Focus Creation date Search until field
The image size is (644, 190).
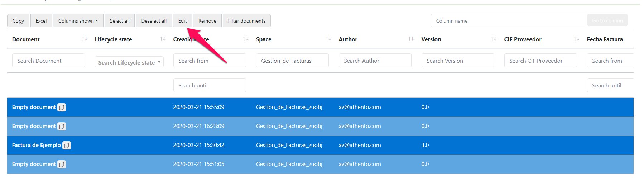point(210,85)
